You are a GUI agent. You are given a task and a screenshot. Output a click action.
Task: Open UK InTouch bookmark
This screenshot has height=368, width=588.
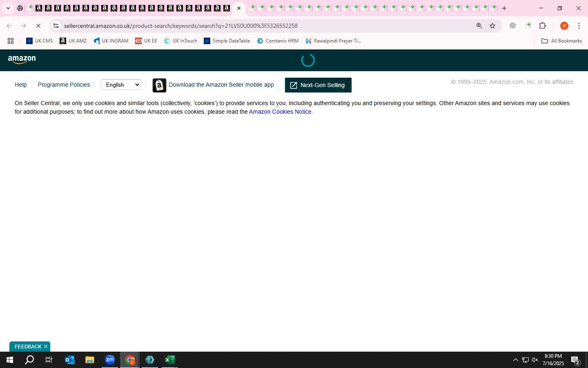pos(180,41)
